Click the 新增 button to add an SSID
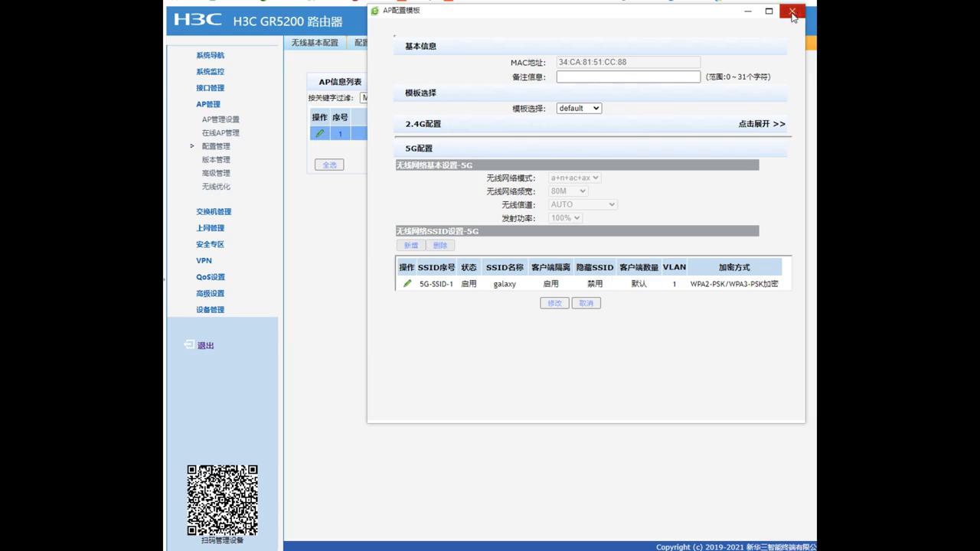 coord(411,245)
